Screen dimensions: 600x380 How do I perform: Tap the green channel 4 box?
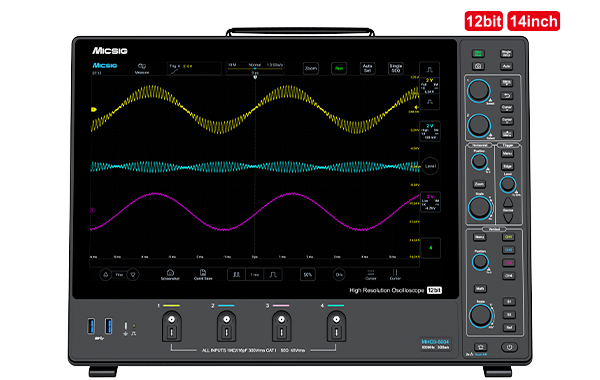pyautogui.click(x=430, y=248)
